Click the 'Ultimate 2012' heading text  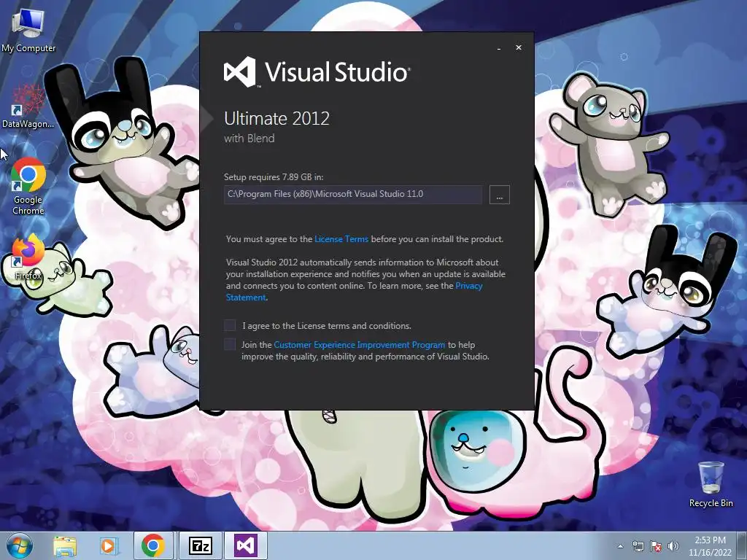click(x=276, y=118)
